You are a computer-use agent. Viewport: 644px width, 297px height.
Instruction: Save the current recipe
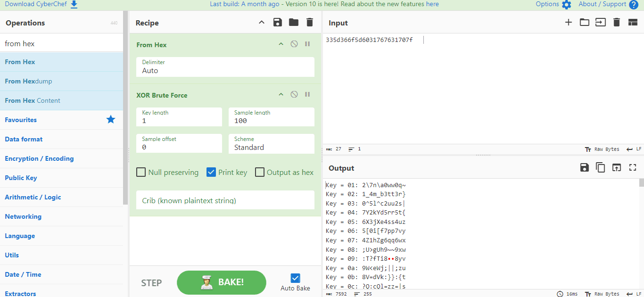278,23
